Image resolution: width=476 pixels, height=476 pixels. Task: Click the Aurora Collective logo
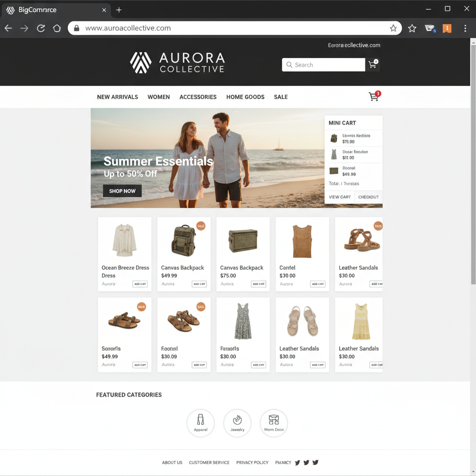(178, 63)
